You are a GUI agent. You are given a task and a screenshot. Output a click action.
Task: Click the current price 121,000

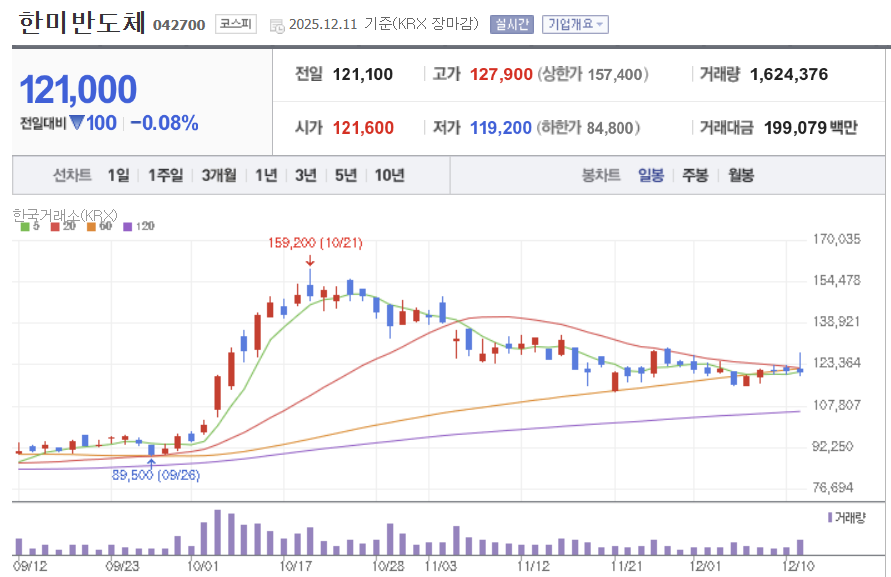(x=78, y=90)
